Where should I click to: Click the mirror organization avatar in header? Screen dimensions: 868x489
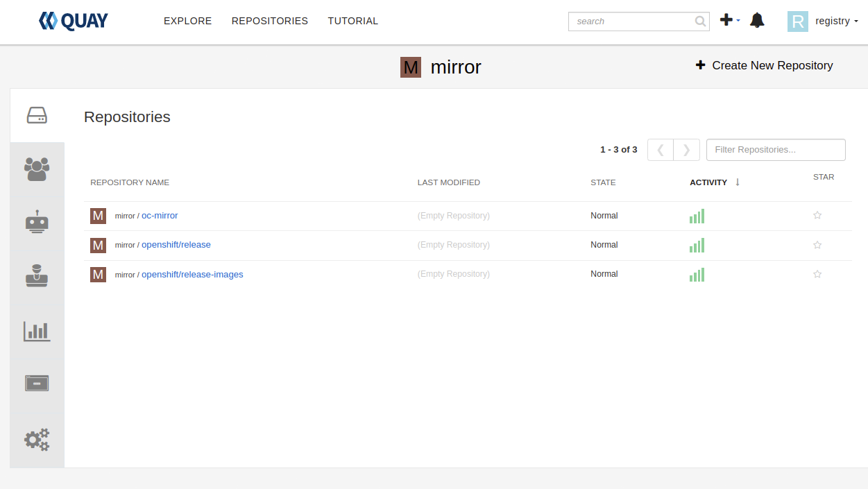point(411,67)
